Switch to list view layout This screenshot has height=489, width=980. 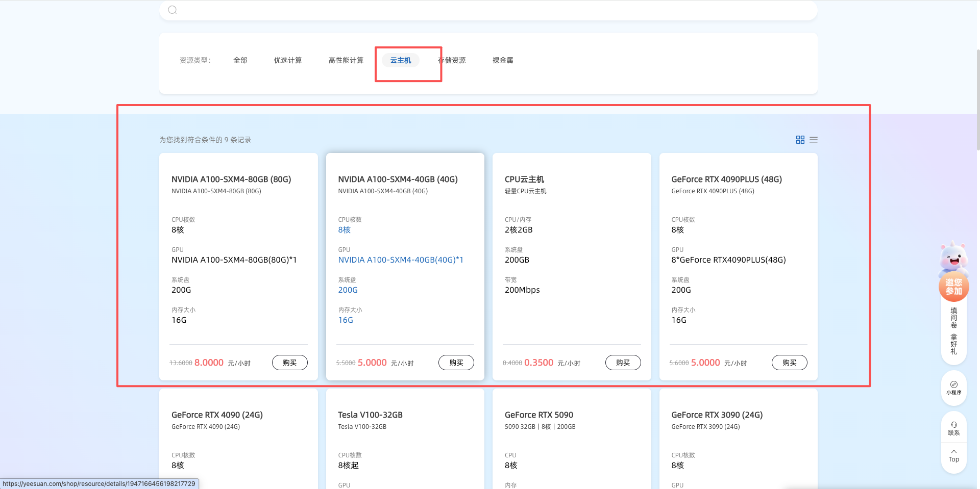(814, 140)
